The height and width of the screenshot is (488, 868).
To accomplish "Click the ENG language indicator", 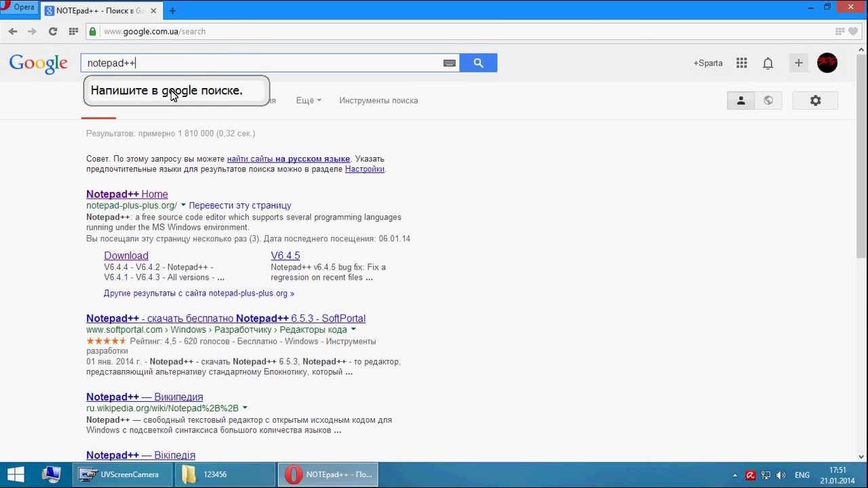I will (x=802, y=475).
